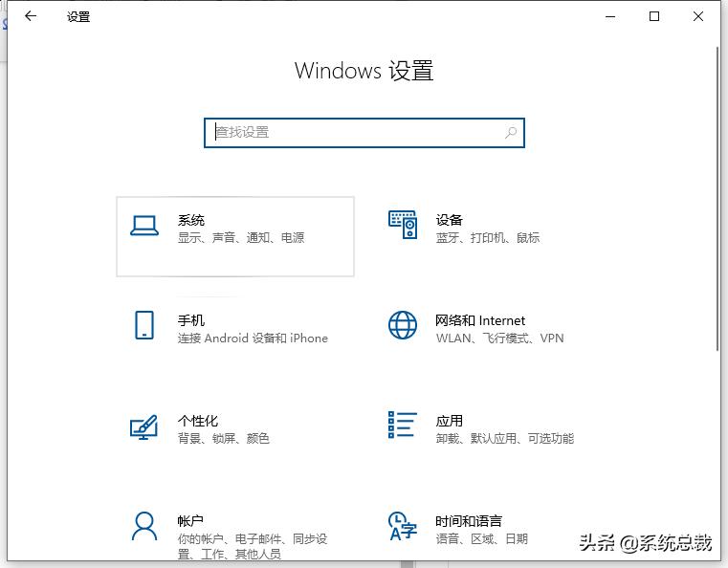Click the back arrow in title bar

click(x=31, y=16)
